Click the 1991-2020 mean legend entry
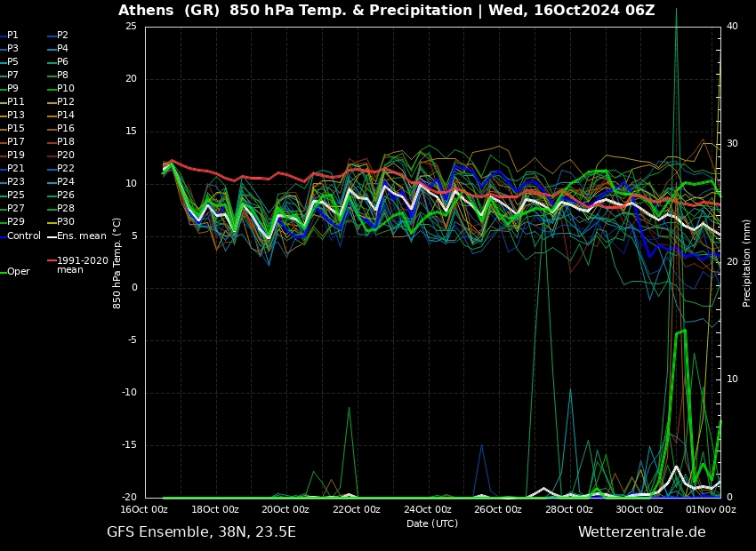Image resolution: width=756 pixels, height=551 pixels. point(82,265)
